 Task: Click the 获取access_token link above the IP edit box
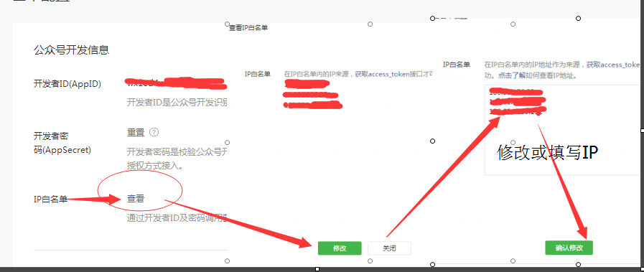(x=613, y=65)
